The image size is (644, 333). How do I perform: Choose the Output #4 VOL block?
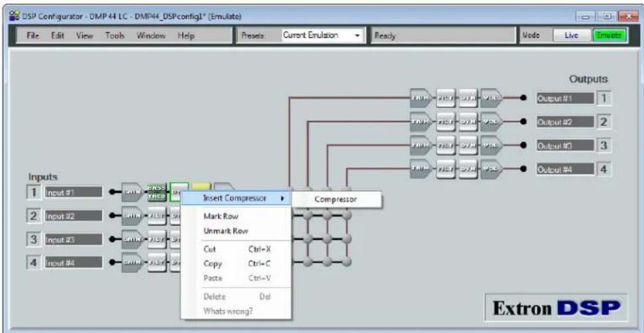coord(491,169)
